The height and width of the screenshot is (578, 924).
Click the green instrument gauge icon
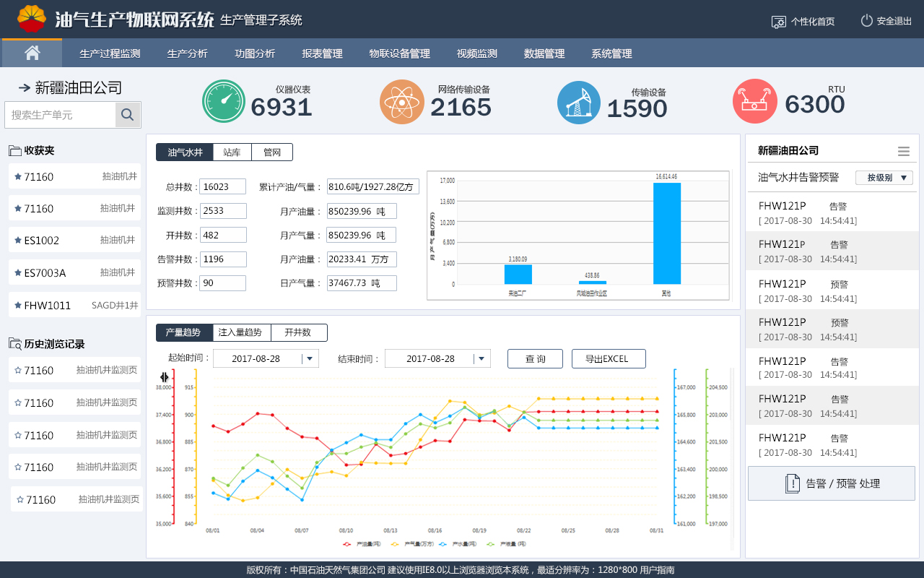(x=224, y=101)
